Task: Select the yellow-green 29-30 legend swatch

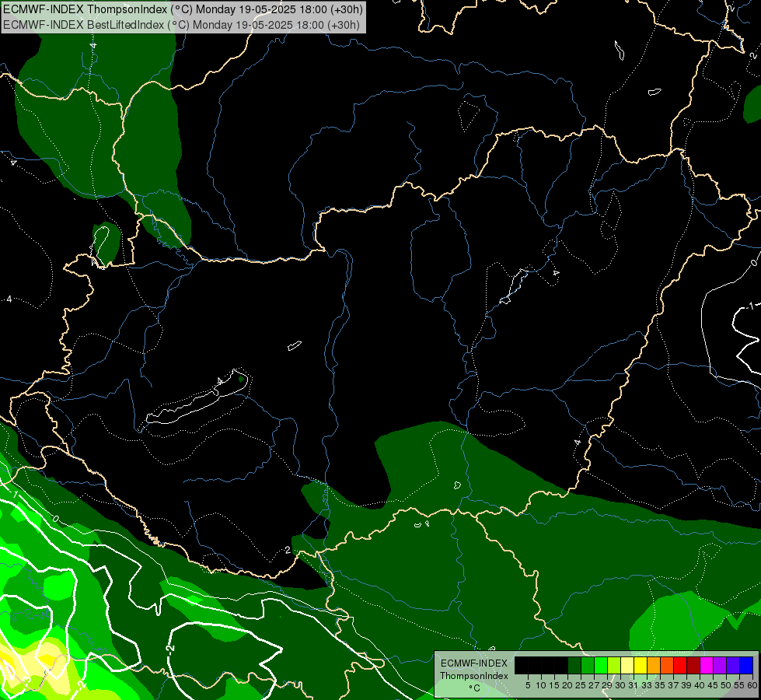Action: 614,665
